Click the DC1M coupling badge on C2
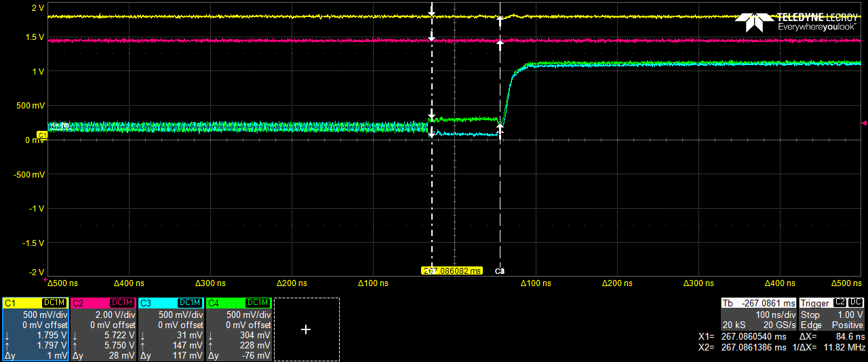Viewport: 868px width, 362px height. (122, 302)
